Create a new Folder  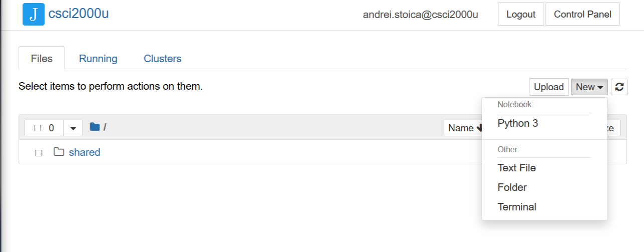pos(512,187)
